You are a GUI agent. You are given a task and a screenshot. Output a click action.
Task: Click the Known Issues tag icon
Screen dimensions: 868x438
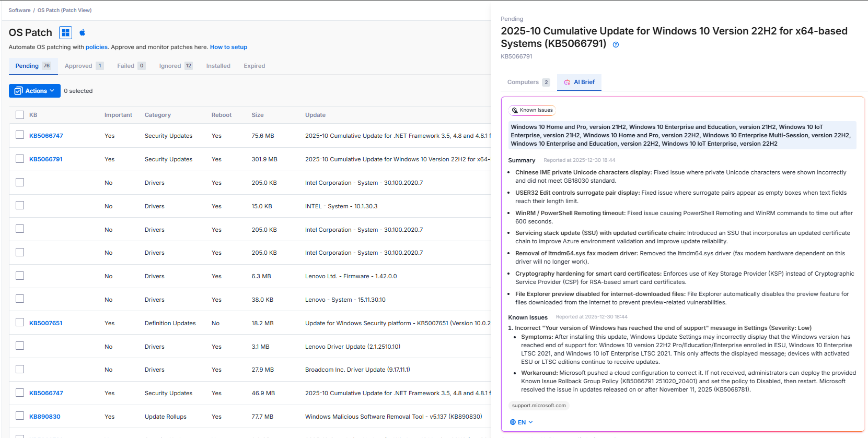(x=515, y=110)
